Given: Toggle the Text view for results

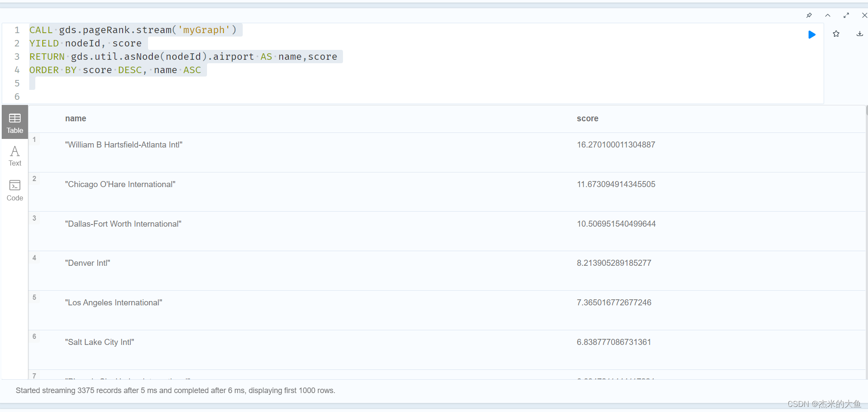Looking at the screenshot, I should point(14,155).
